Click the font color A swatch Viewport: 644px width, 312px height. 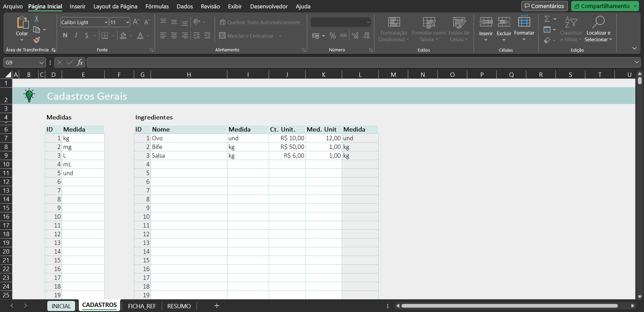(140, 36)
